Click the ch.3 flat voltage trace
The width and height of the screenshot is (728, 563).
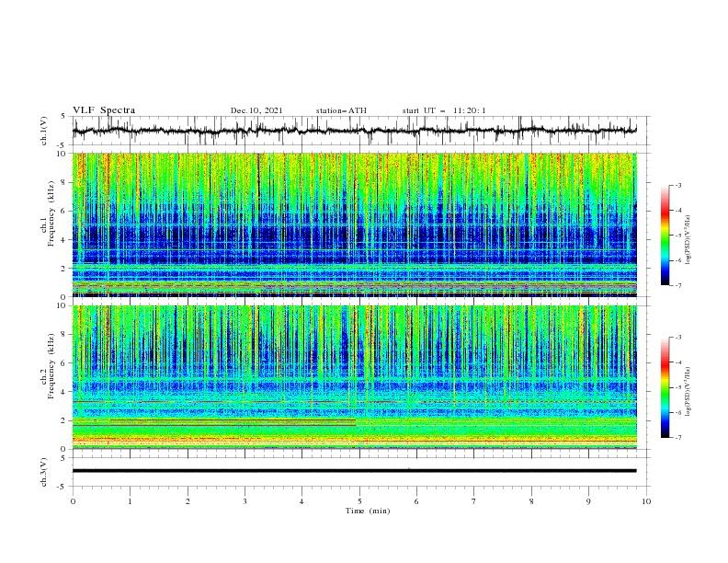pos(354,471)
